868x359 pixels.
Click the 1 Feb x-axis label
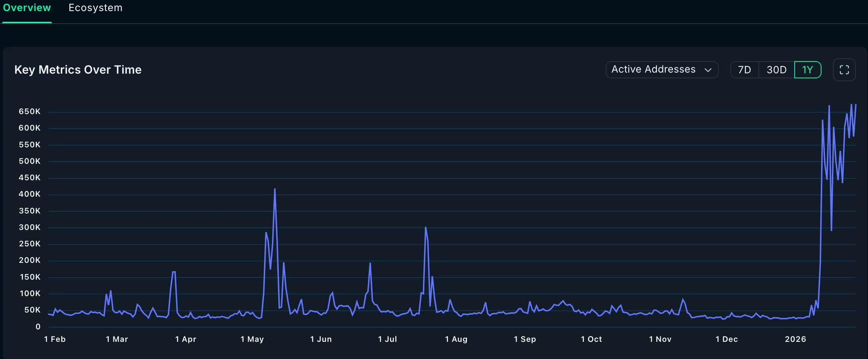[x=55, y=339]
